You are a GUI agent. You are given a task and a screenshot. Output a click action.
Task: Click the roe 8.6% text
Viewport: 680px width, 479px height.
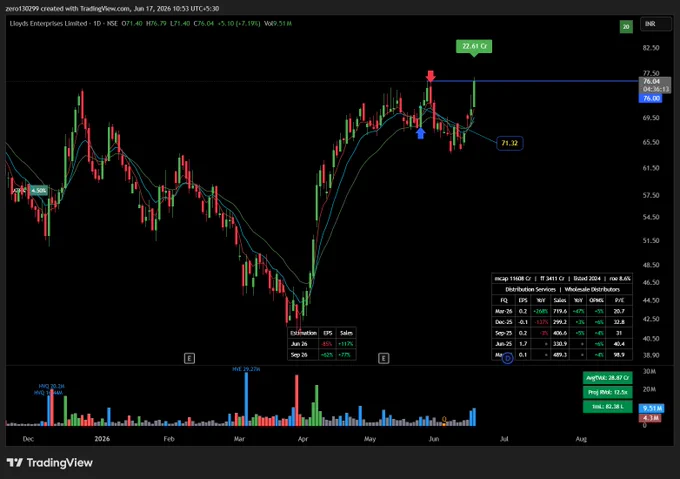tap(620, 279)
